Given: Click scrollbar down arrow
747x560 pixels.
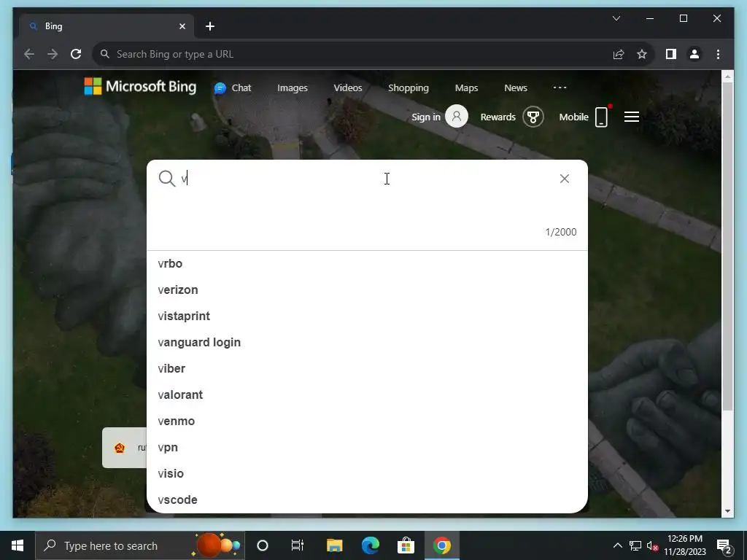Looking at the screenshot, I should coord(727,511).
